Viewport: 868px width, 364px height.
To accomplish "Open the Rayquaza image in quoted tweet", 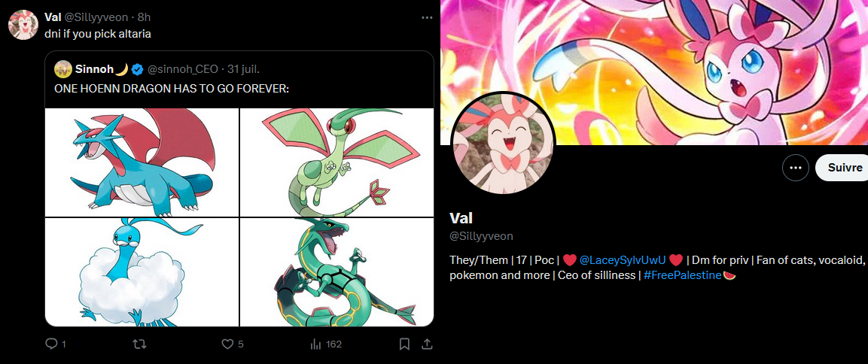I will 337,272.
